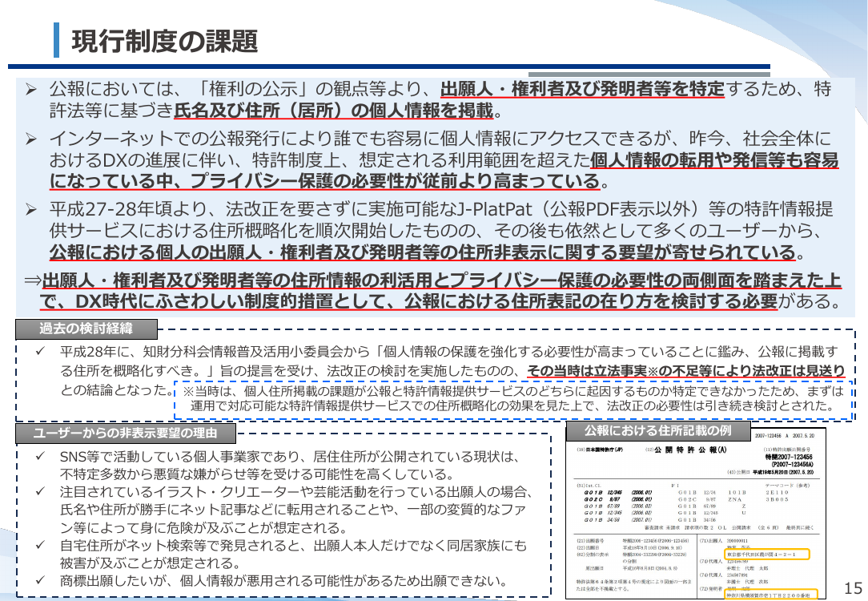Image resolution: width=868 pixels, height=601 pixels.
Task: Click the item 商標出願したいが、個人情報が悪用される
Action: (x=283, y=581)
